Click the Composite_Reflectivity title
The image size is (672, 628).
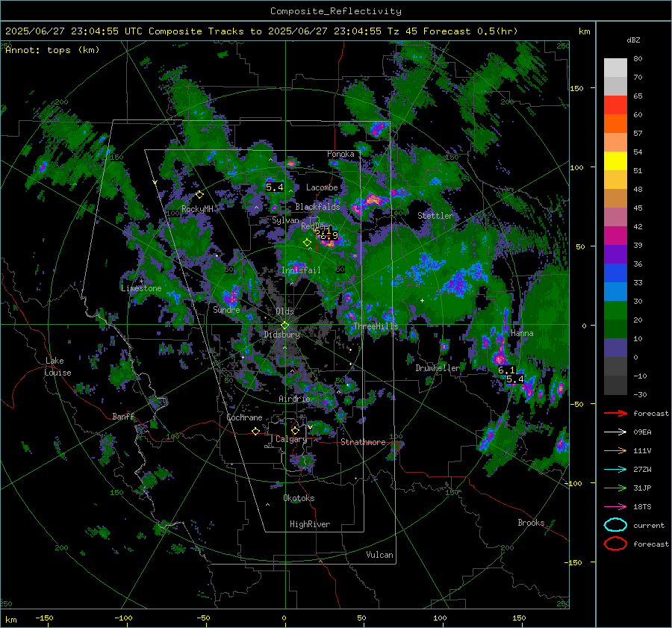(336, 11)
